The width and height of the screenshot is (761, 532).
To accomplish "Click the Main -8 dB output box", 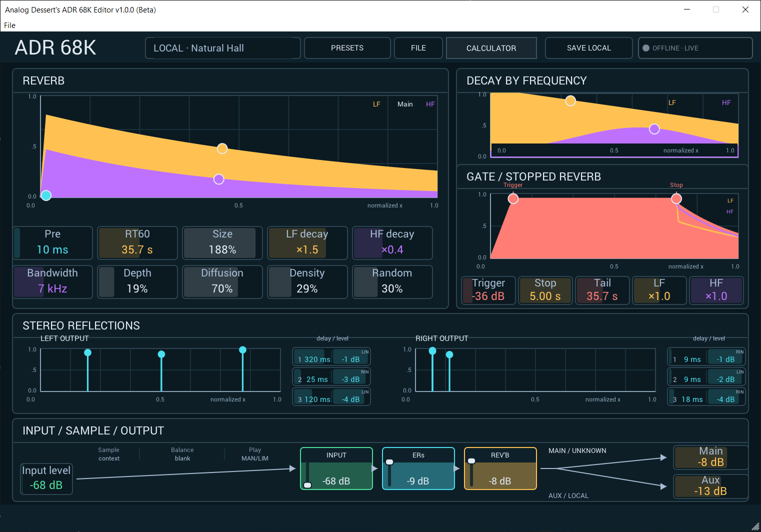I will 711,457.
